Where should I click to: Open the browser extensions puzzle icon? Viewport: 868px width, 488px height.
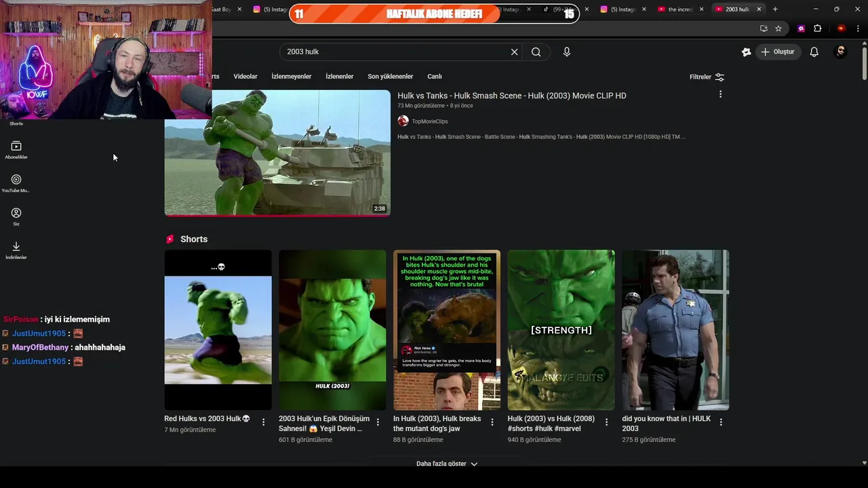pos(817,28)
